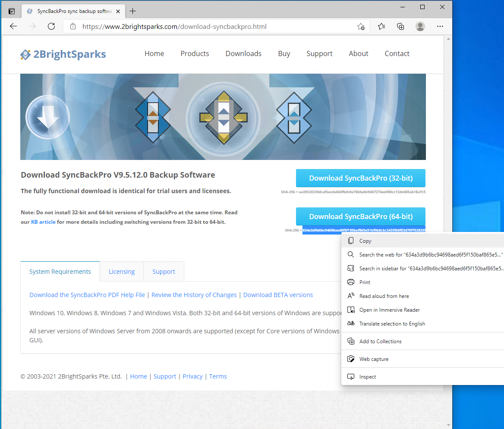
Task: Switch to page Support tab
Action: coord(164,272)
